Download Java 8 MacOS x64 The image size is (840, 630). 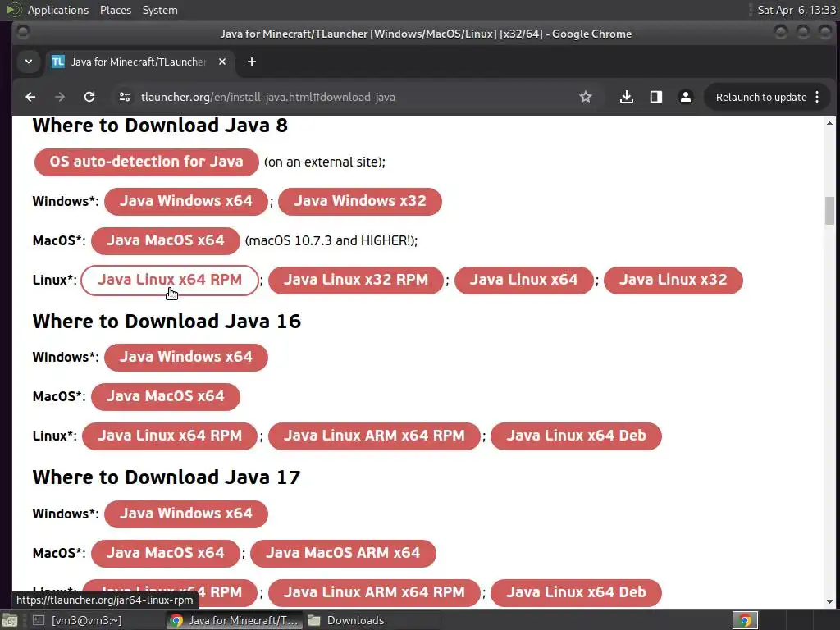coord(166,240)
